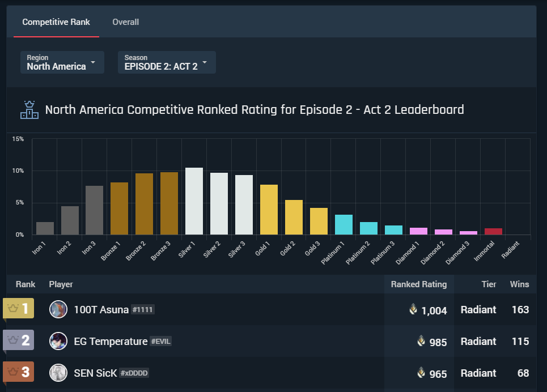Click the Iron 1 bar in chart

[x=45, y=228]
